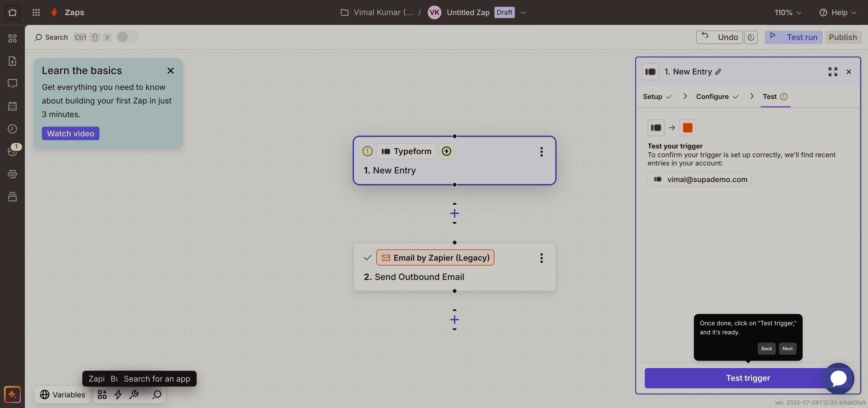Add a step between Typeform and Email
The width and height of the screenshot is (868, 408).
click(x=454, y=213)
